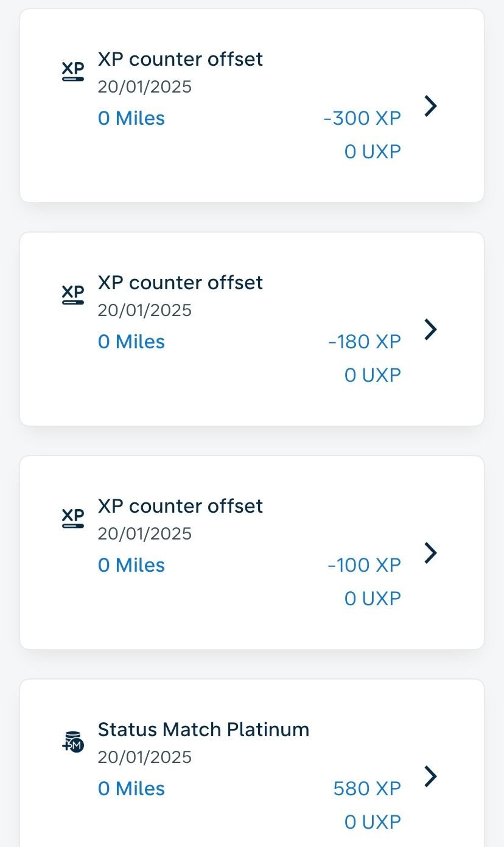Open details arrow for the -180 XP offset
This screenshot has width=504, height=847.
tap(430, 329)
